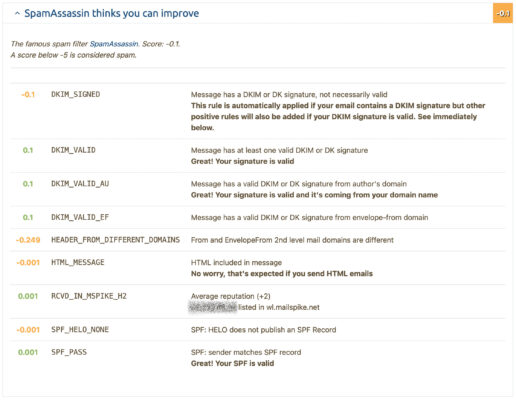Click the SPF_PASS rule name
The width and height of the screenshot is (516, 400).
click(69, 352)
